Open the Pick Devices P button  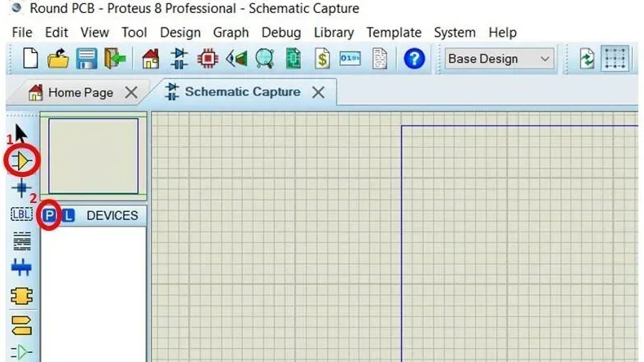tap(49, 215)
